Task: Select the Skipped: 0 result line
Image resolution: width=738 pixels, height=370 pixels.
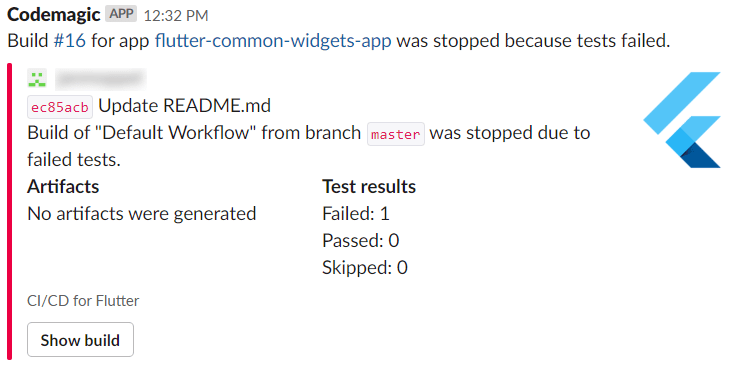Action: (x=365, y=268)
